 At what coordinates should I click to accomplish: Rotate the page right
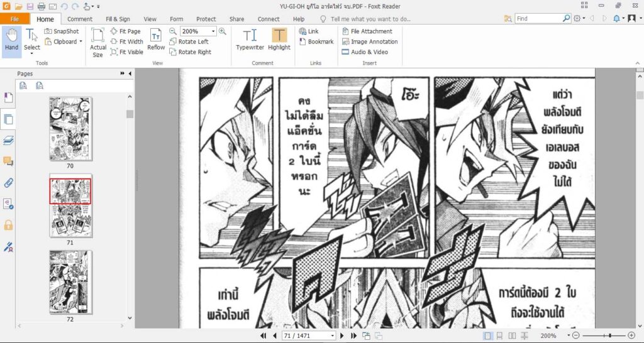(190, 52)
